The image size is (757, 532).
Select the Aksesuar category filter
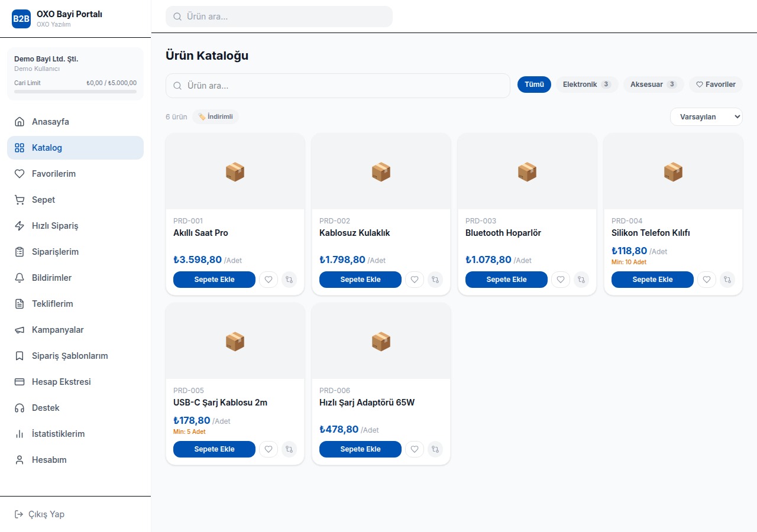pos(654,85)
